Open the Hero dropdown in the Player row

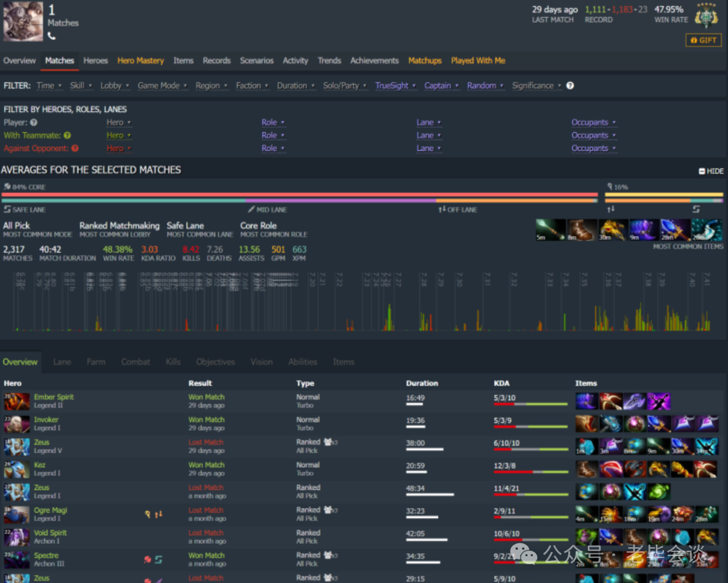pos(119,123)
